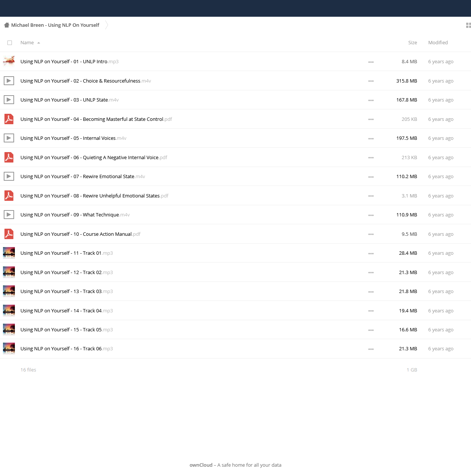The height and width of the screenshot is (476, 471).
Task: Open 09 - What Technique.m4v file
Action: coord(75,215)
